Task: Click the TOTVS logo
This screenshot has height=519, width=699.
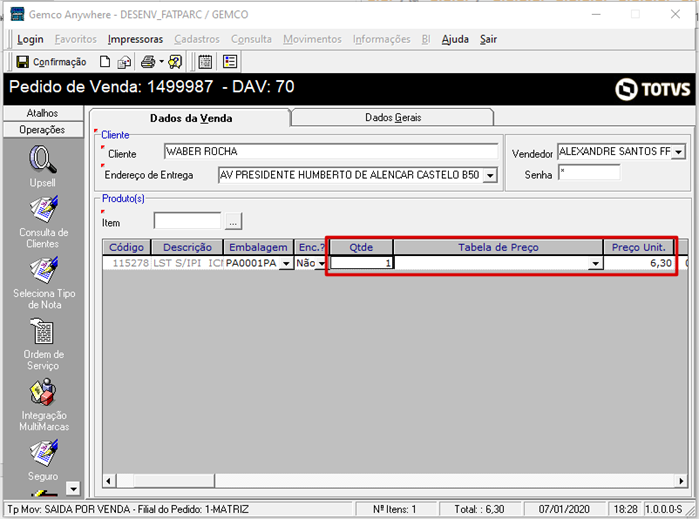Action: click(x=653, y=89)
